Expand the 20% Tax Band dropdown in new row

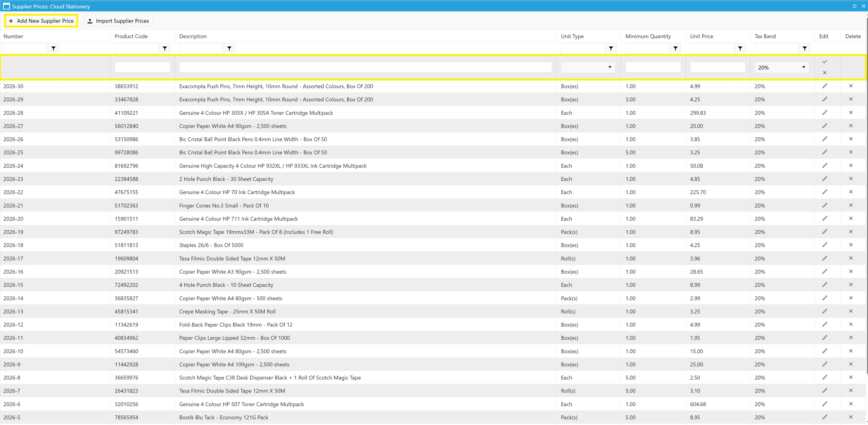[781, 67]
